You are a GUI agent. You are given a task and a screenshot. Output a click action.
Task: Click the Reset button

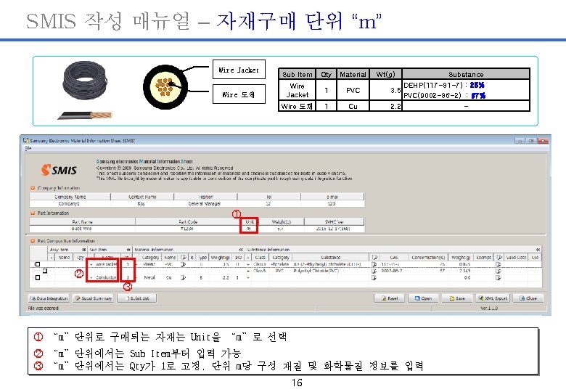tap(389, 298)
